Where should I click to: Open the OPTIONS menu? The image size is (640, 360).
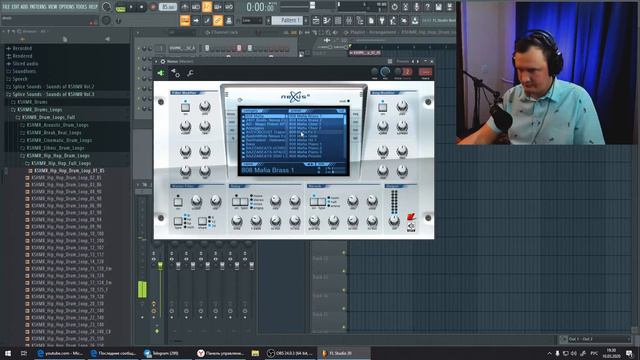point(67,7)
